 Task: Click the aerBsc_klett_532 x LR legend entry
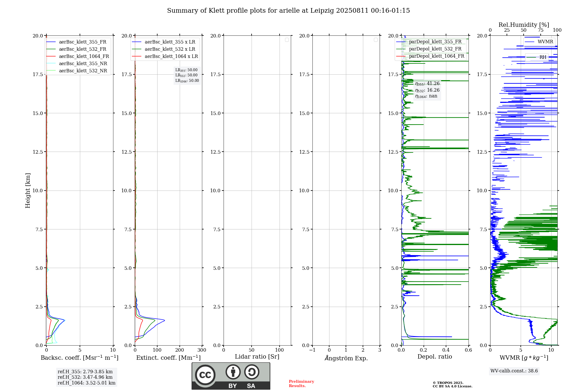click(164, 49)
